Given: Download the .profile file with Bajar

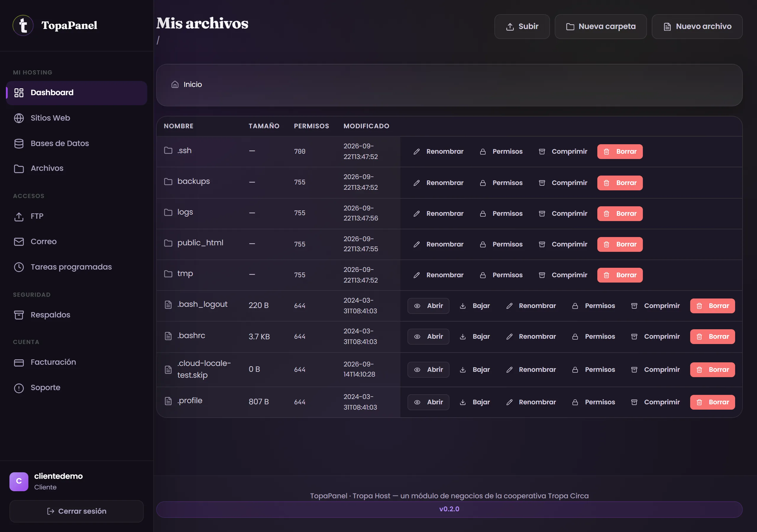Looking at the screenshot, I should point(475,402).
